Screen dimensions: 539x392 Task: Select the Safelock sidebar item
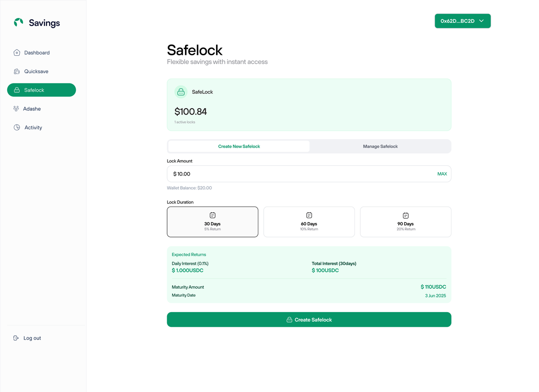coord(41,90)
